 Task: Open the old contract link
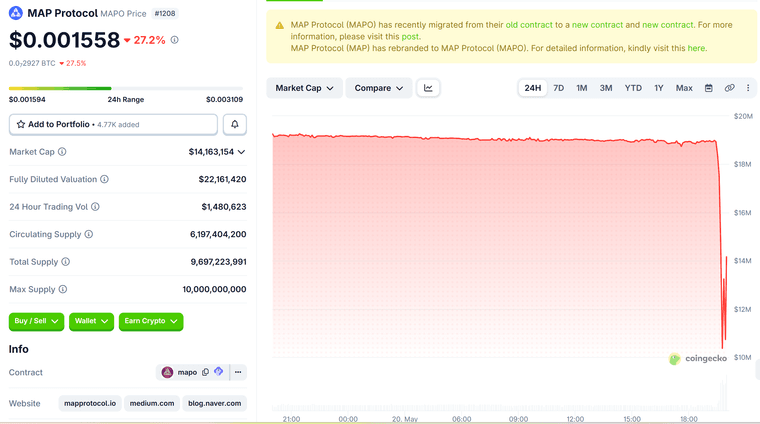pyautogui.click(x=529, y=25)
